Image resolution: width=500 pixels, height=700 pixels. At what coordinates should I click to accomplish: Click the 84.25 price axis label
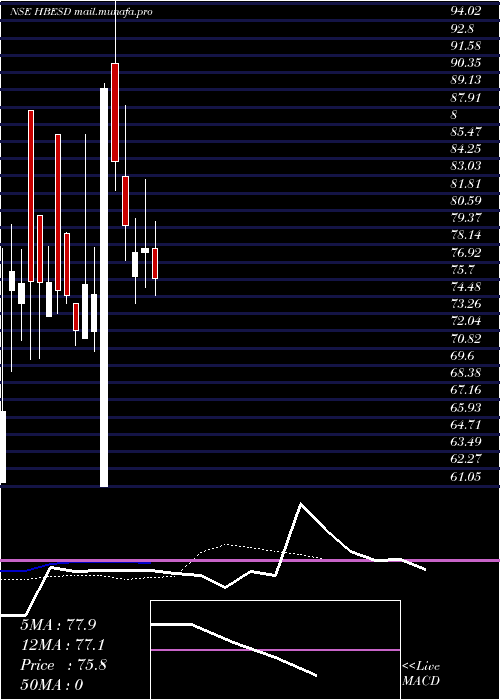466,149
